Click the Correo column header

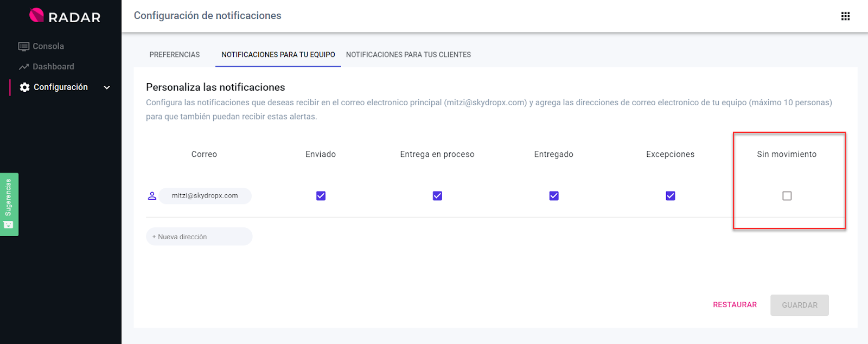tap(204, 155)
